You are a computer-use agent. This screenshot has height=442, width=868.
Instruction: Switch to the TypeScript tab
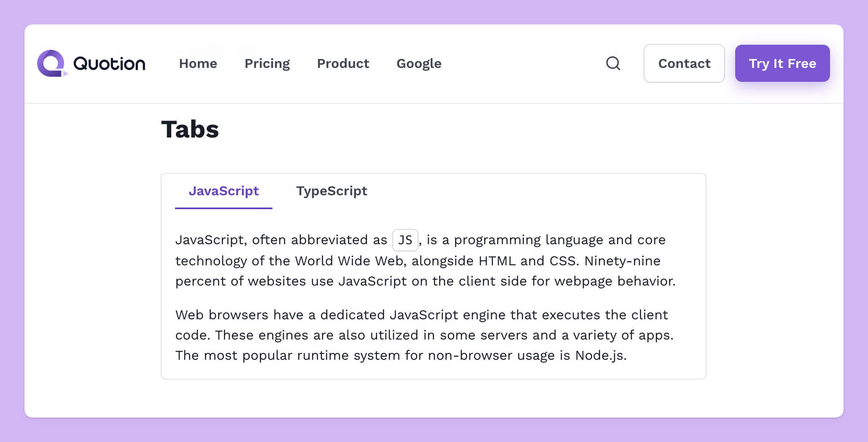[332, 191]
